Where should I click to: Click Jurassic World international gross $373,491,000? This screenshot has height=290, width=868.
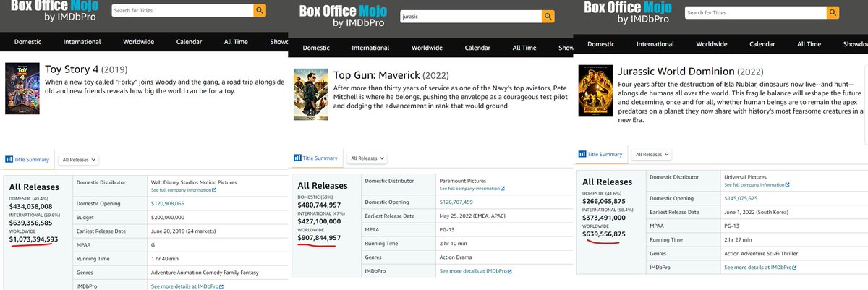[605, 218]
